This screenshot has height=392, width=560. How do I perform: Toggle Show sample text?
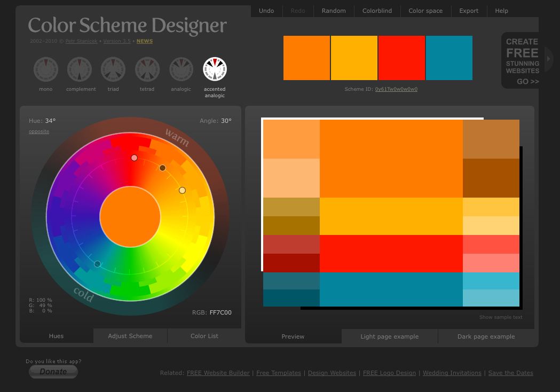click(501, 317)
